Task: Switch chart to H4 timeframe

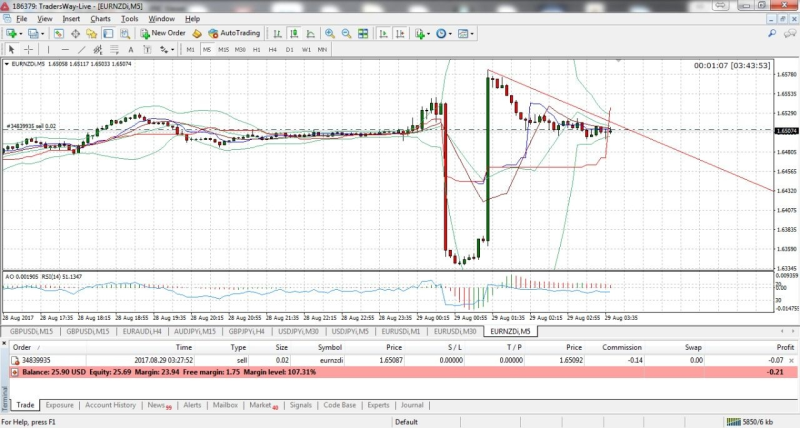Action: pyautogui.click(x=273, y=49)
